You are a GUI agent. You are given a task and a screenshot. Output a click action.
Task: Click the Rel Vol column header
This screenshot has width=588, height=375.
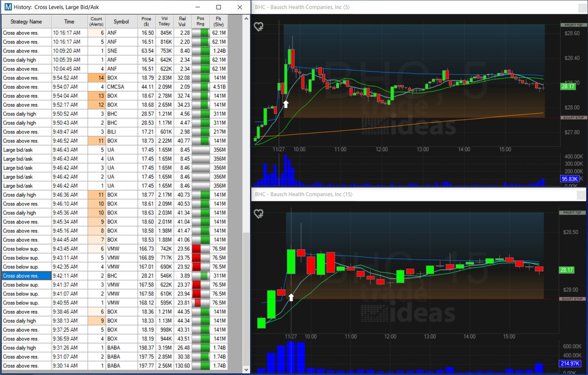(x=182, y=22)
